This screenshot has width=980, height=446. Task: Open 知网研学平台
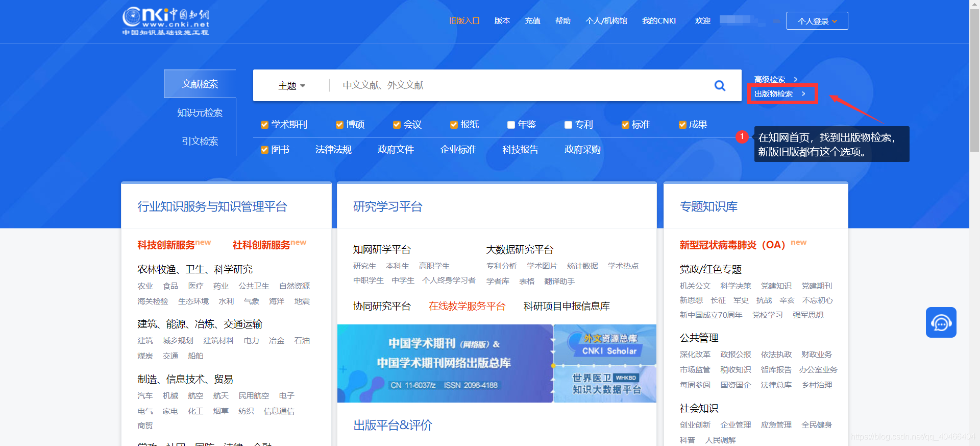382,249
